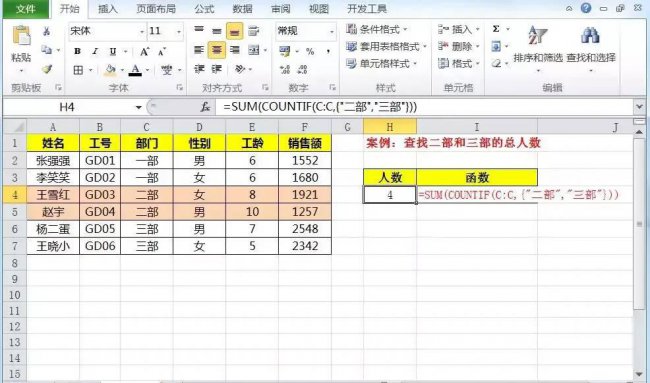
Task: Open the number format 常规 dropdown
Action: tap(332, 32)
